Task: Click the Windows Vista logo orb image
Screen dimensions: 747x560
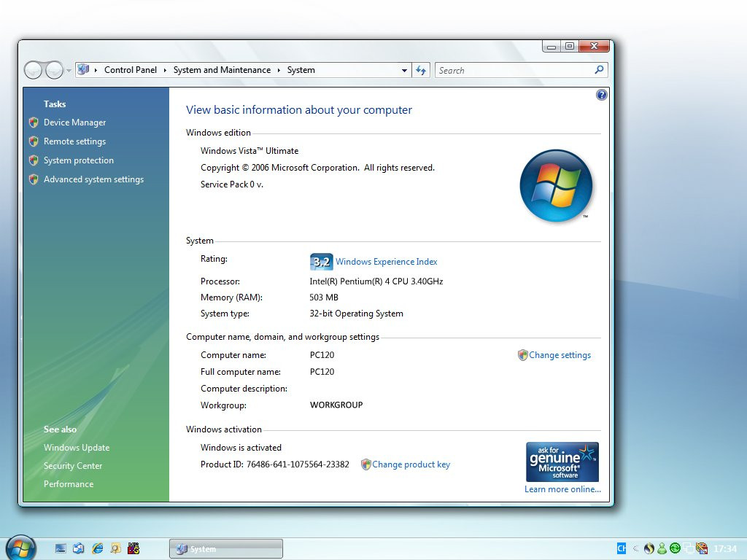Action: point(557,185)
